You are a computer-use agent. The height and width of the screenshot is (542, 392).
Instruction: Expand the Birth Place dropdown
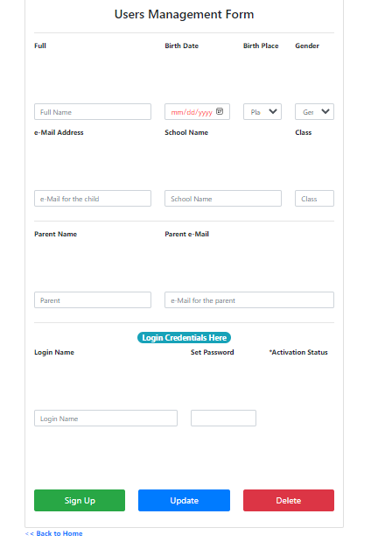click(262, 112)
